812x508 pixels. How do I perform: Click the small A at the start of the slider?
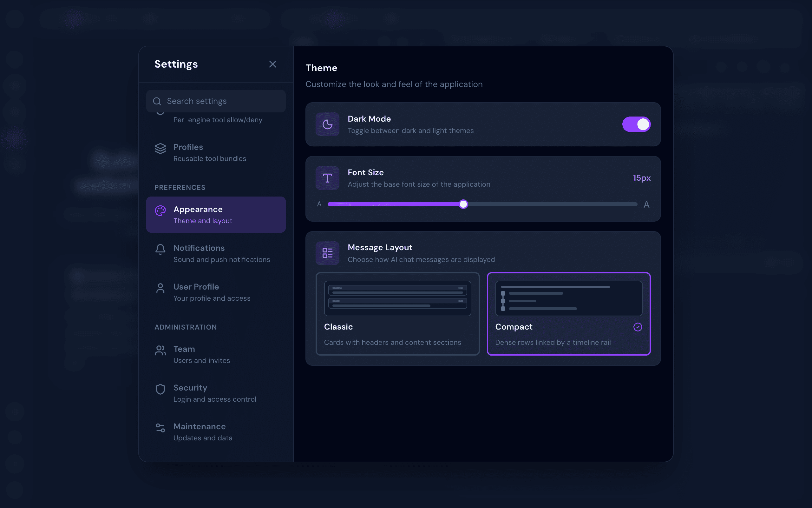tap(319, 204)
